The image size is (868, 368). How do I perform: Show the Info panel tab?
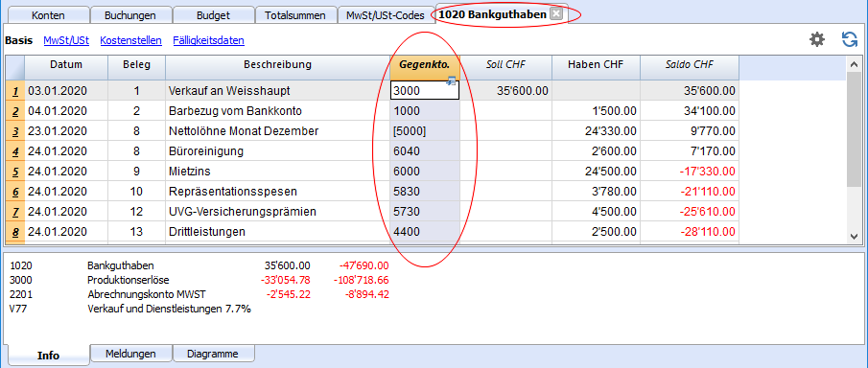pyautogui.click(x=48, y=356)
